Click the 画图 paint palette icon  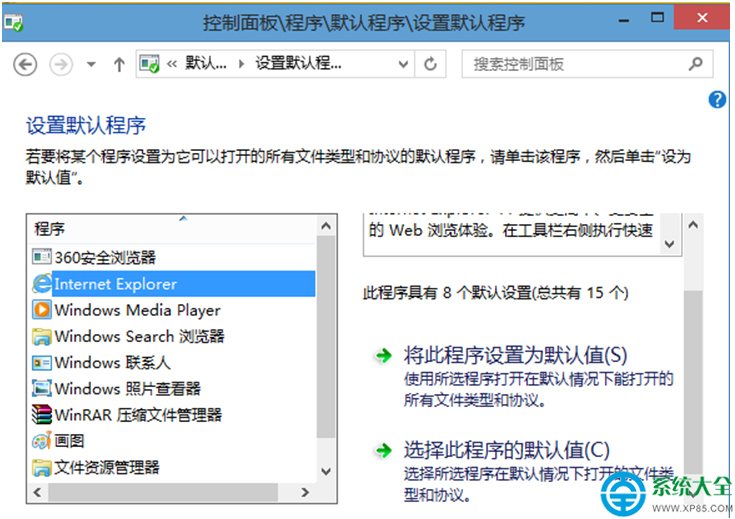tap(41, 441)
